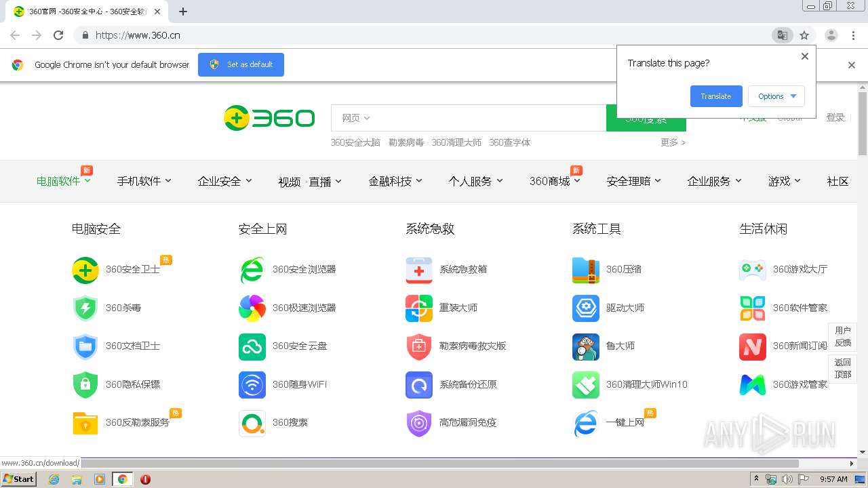Open the 高危漏洞免疫 shield icon
Image resolution: width=868 pixels, height=488 pixels.
pos(419,423)
